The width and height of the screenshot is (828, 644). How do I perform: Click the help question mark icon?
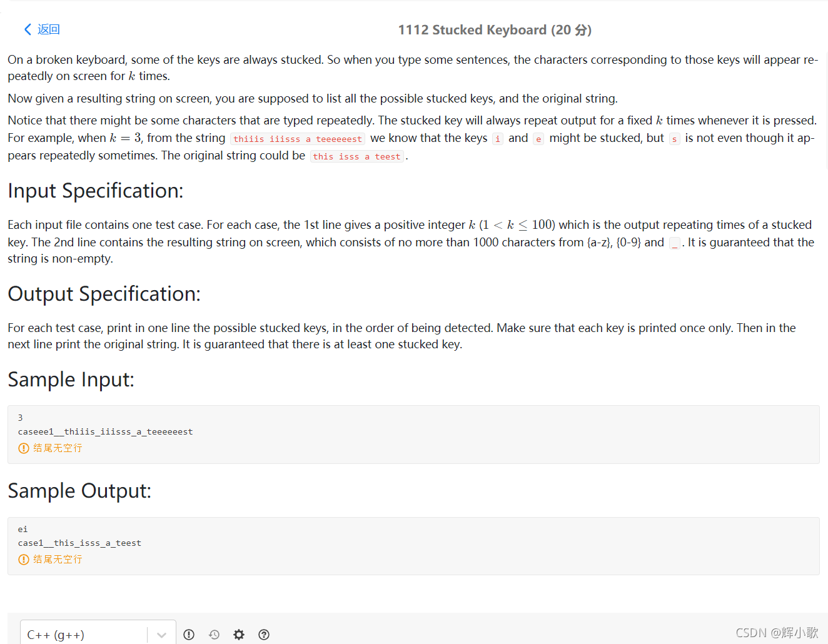coord(264,635)
